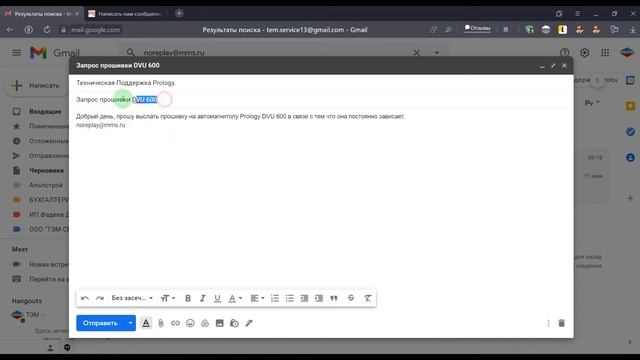This screenshot has width=640, height=360.
Task: Open Gmail support help icon
Action: click(564, 53)
